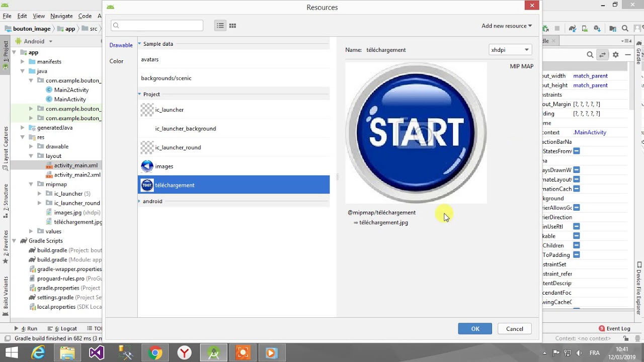644x362 pixels.
Task: Open Internet Explorer from the taskbar
Action: (38, 353)
